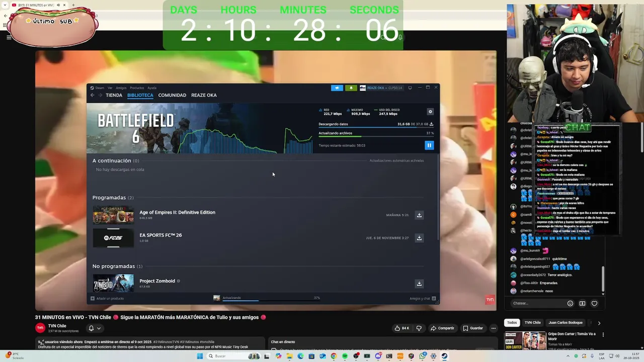Send a heart reaction in chat
This screenshot has height=362, width=644.
coord(594,303)
